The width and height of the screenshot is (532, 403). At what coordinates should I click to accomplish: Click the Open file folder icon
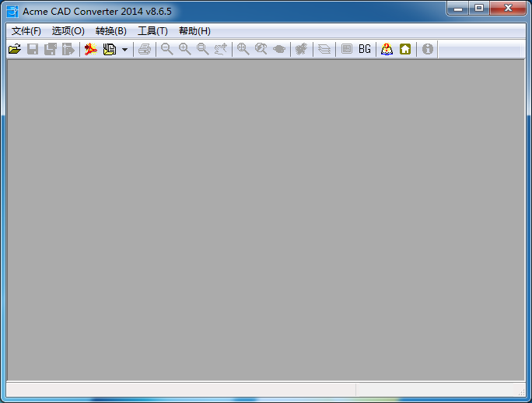click(x=14, y=49)
